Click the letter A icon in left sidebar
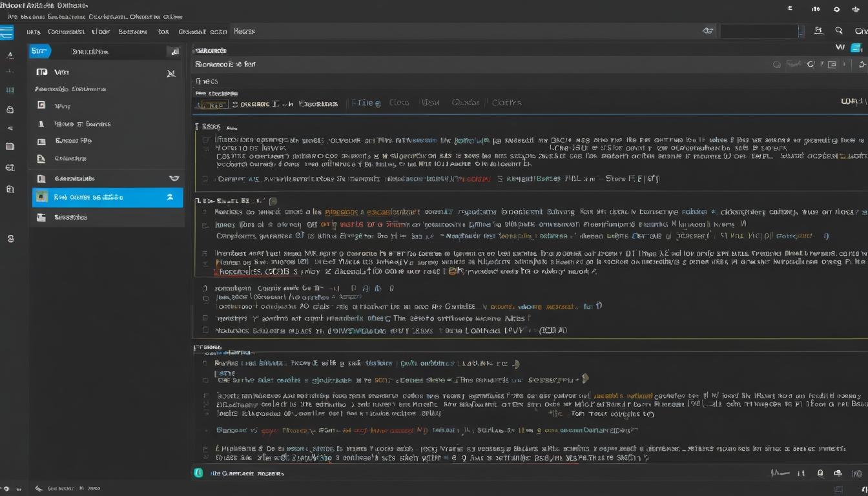The width and height of the screenshot is (868, 496). [x=10, y=56]
